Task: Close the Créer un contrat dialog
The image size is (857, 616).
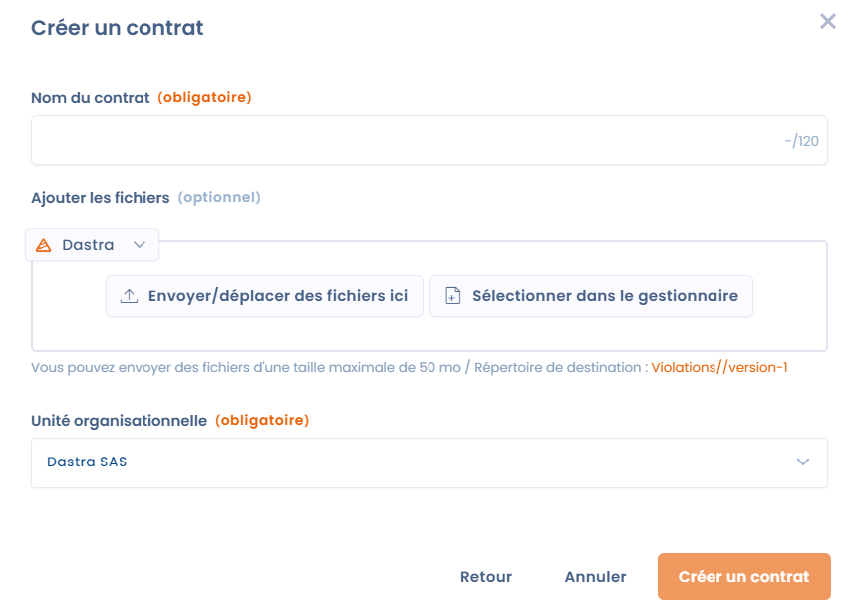Action: [x=827, y=21]
